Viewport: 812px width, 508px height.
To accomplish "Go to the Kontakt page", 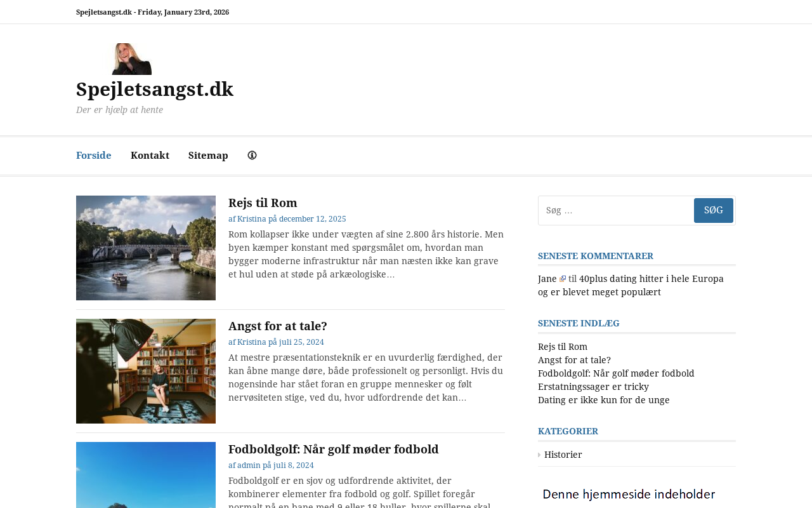I will click(150, 156).
